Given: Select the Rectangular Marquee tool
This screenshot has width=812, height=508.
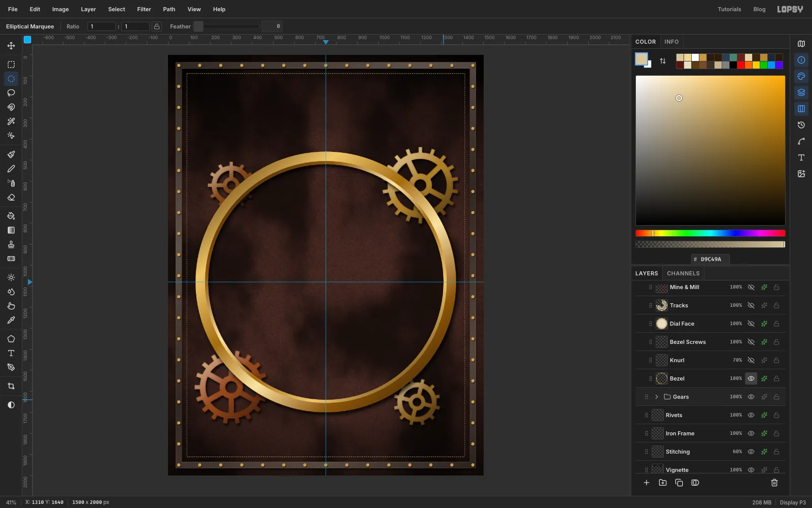Looking at the screenshot, I should 11,65.
